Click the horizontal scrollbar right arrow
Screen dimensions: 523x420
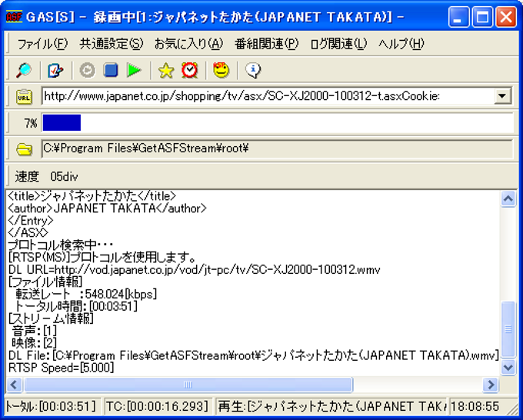(491, 385)
